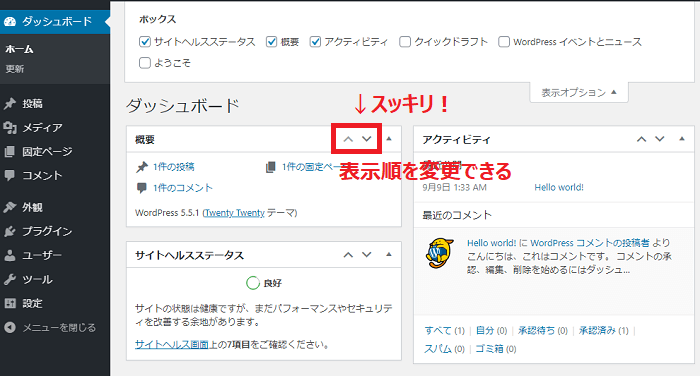Open Hello world! link beside 9月9日 1:33 AM
The width and height of the screenshot is (700, 376).
pyautogui.click(x=559, y=188)
